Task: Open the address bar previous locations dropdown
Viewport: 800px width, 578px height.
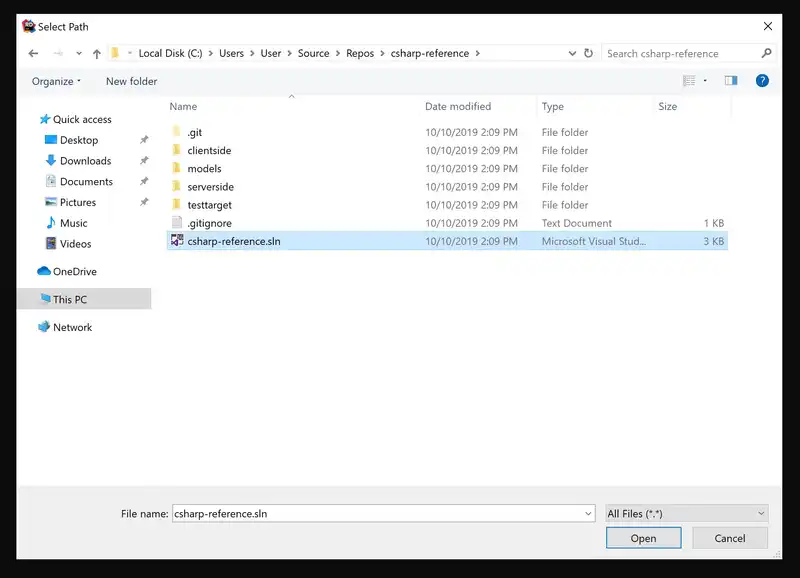Action: point(570,54)
